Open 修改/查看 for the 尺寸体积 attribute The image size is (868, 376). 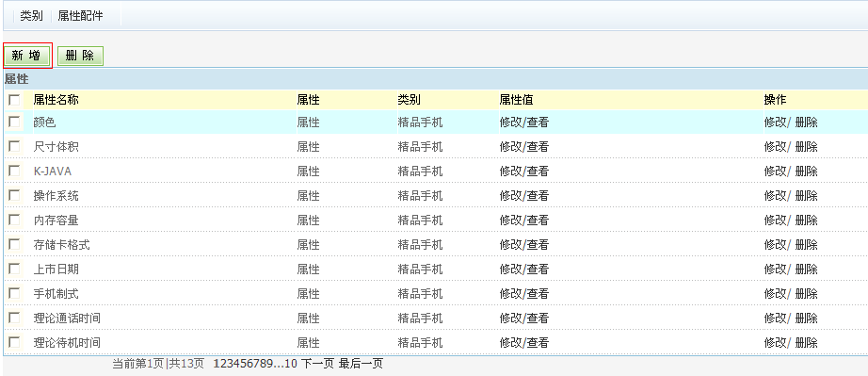(x=523, y=147)
